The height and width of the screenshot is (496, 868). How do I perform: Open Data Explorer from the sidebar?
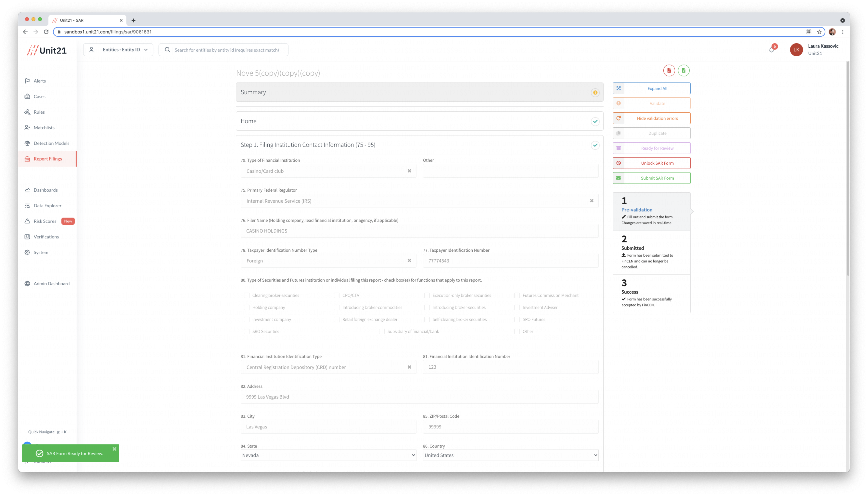pyautogui.click(x=47, y=205)
